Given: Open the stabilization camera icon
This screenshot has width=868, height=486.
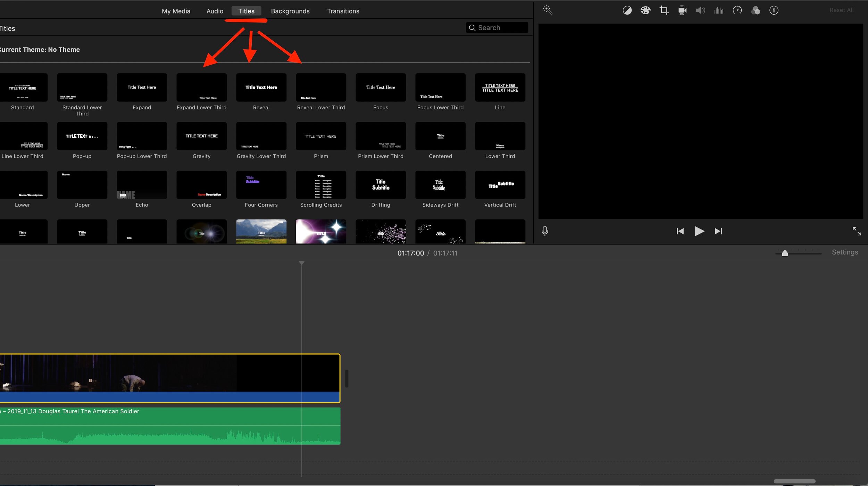Looking at the screenshot, I should click(682, 10).
